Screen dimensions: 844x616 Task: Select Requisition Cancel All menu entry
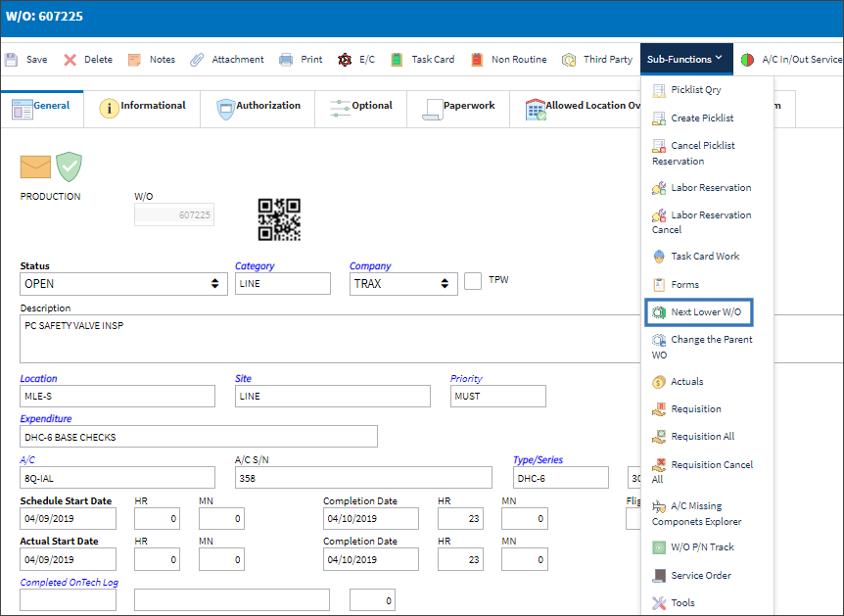click(x=702, y=472)
